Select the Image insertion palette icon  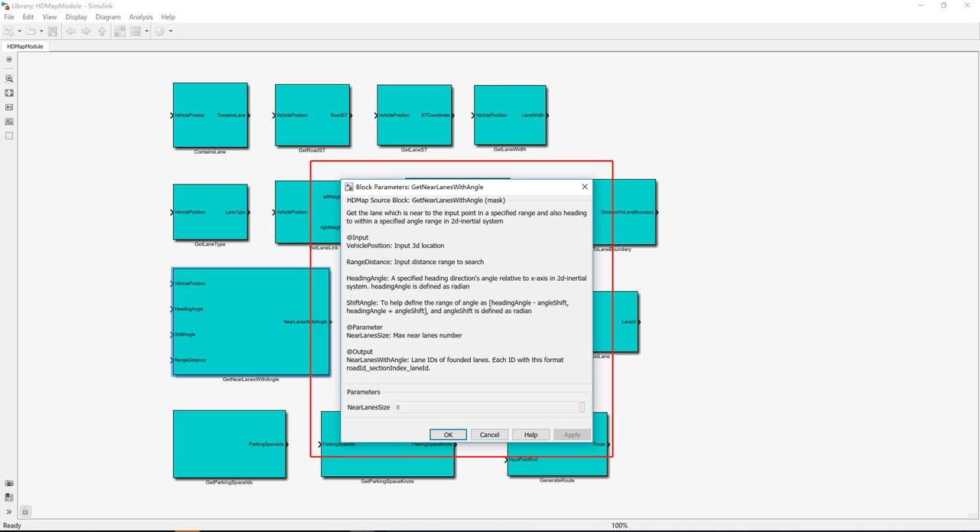point(9,121)
